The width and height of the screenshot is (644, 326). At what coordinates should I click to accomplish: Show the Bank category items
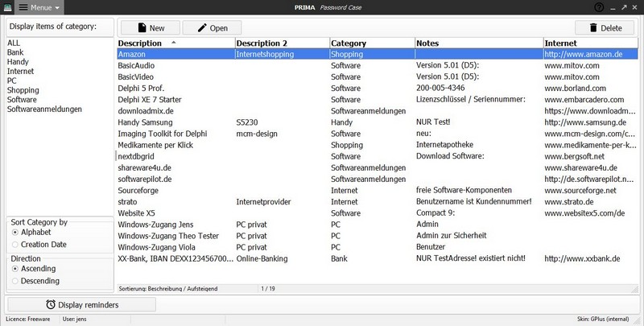pyautogui.click(x=16, y=52)
